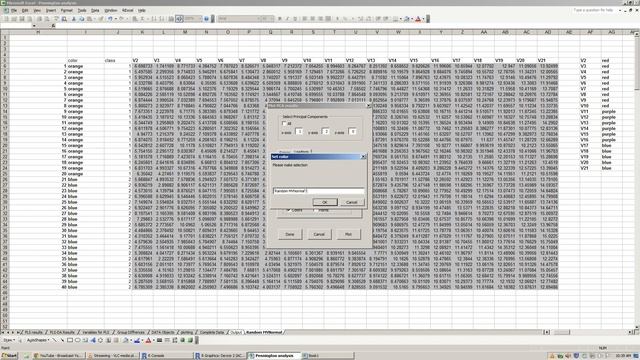Click the Line Color icon in drawing toolbar
640x360 pixels.
137,340
